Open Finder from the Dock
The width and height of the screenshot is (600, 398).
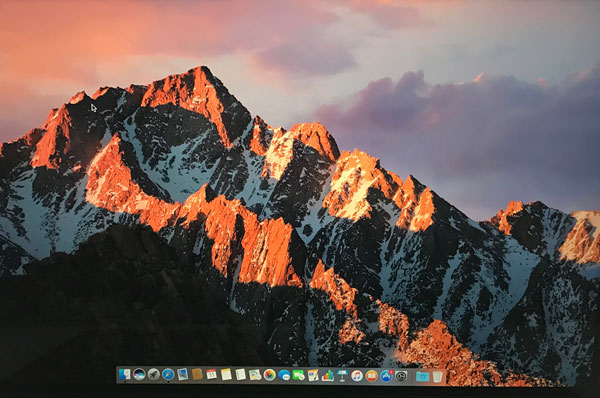point(124,374)
